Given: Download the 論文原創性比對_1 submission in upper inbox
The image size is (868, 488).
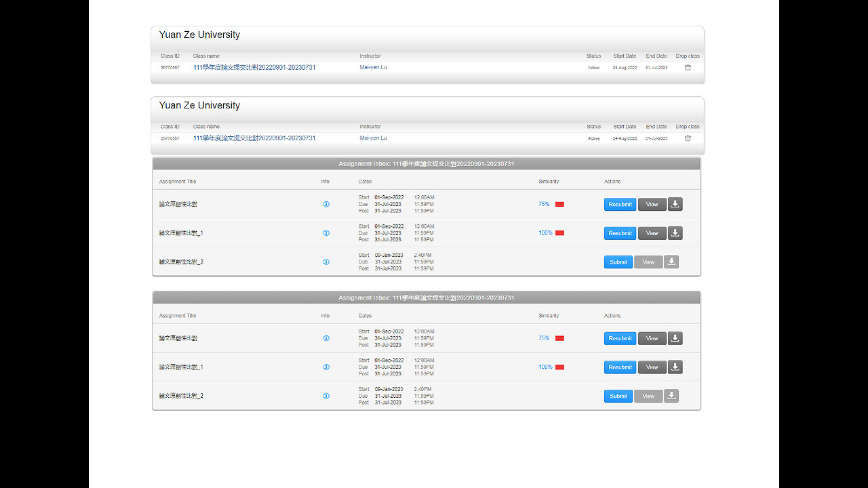Looking at the screenshot, I should point(675,233).
